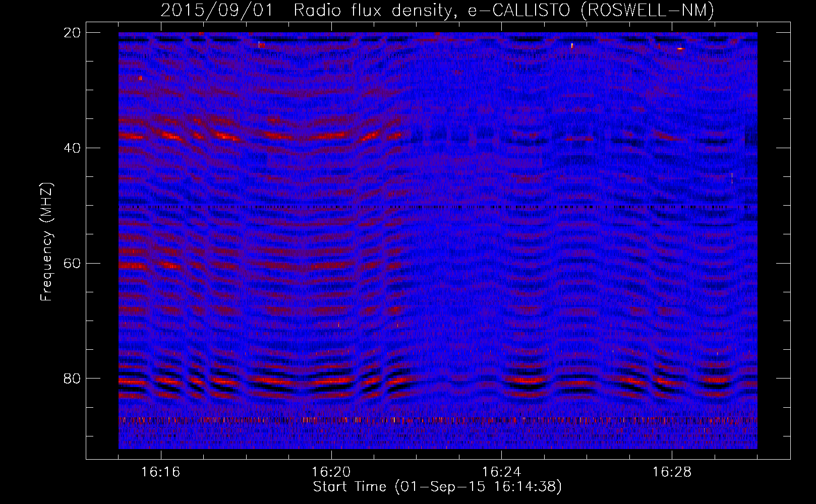Click the 80 frequency tick label
The image size is (816, 504).
(x=73, y=379)
